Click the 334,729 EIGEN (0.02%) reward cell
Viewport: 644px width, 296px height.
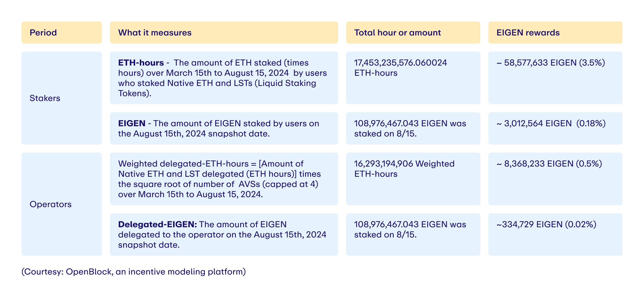pyautogui.click(x=555, y=234)
